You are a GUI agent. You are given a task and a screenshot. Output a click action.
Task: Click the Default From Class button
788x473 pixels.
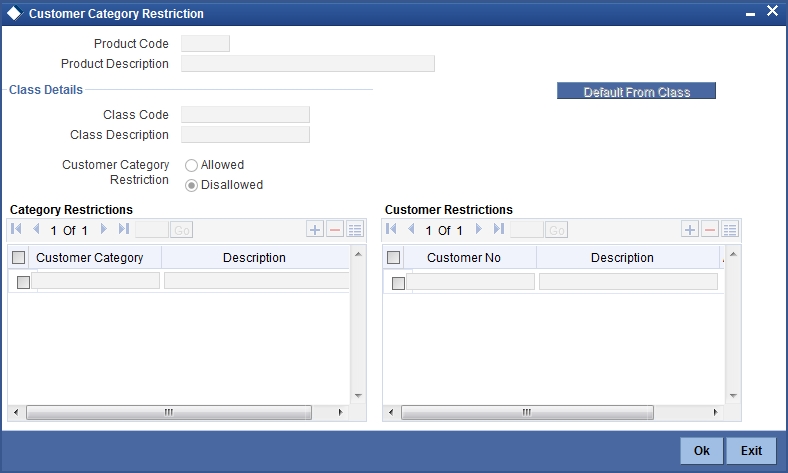tap(636, 91)
